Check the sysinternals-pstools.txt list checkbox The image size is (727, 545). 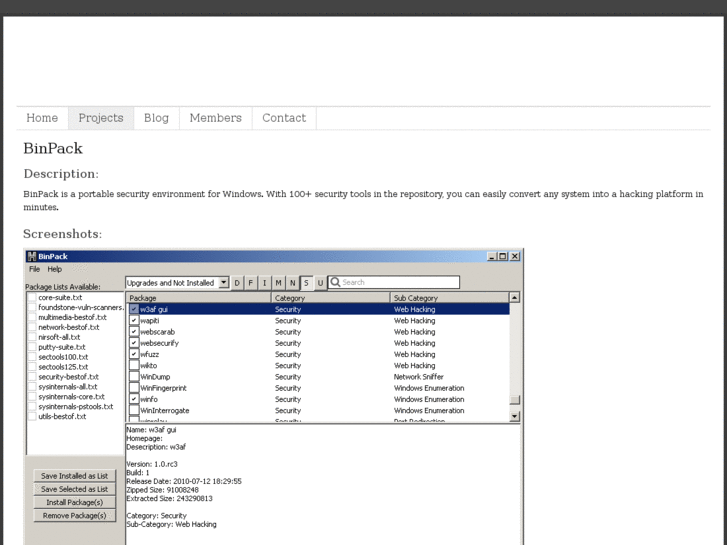coord(32,406)
